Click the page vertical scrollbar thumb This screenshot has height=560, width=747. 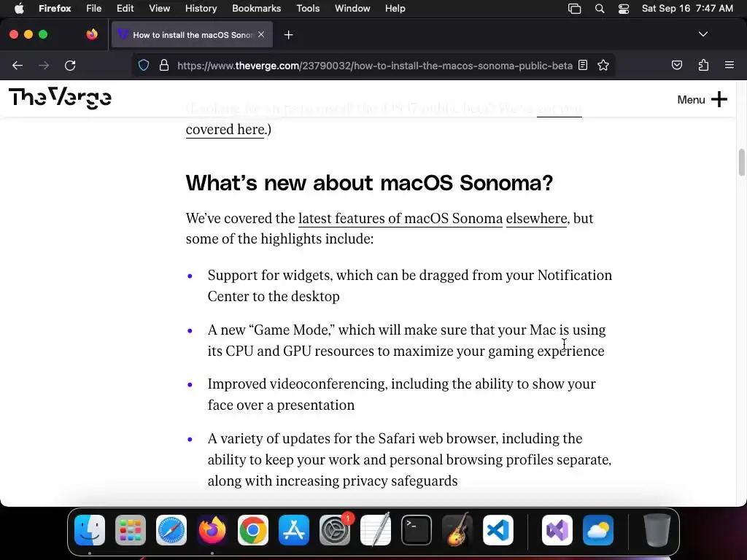[x=741, y=163]
